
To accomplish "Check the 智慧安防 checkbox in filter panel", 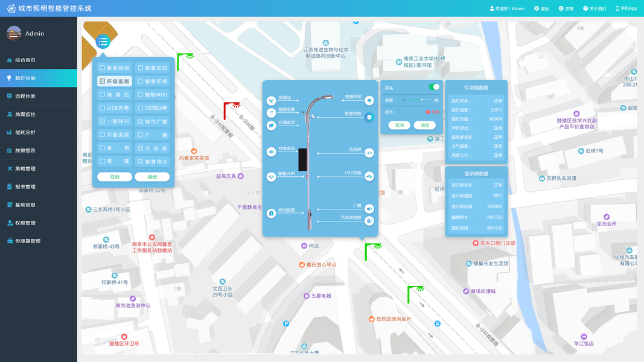I will (x=141, y=68).
